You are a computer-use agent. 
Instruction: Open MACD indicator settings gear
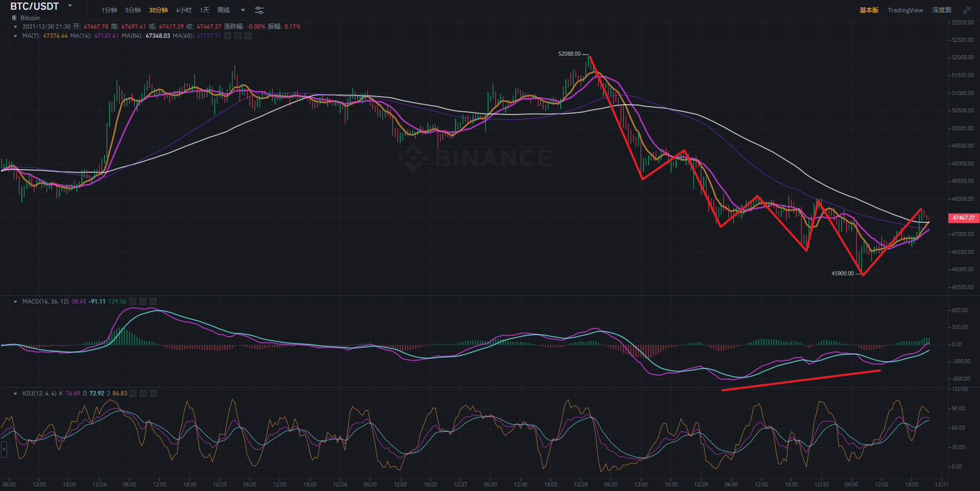pos(143,301)
